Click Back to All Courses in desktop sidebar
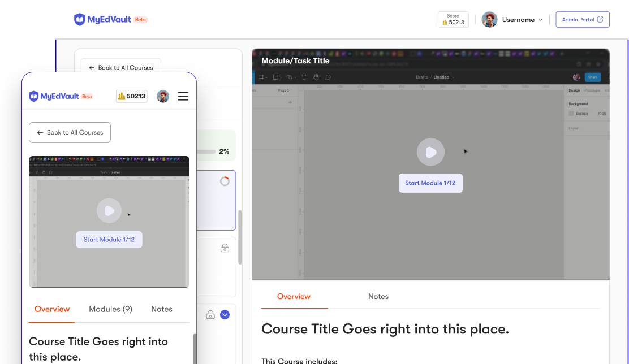629x364 pixels. click(120, 67)
